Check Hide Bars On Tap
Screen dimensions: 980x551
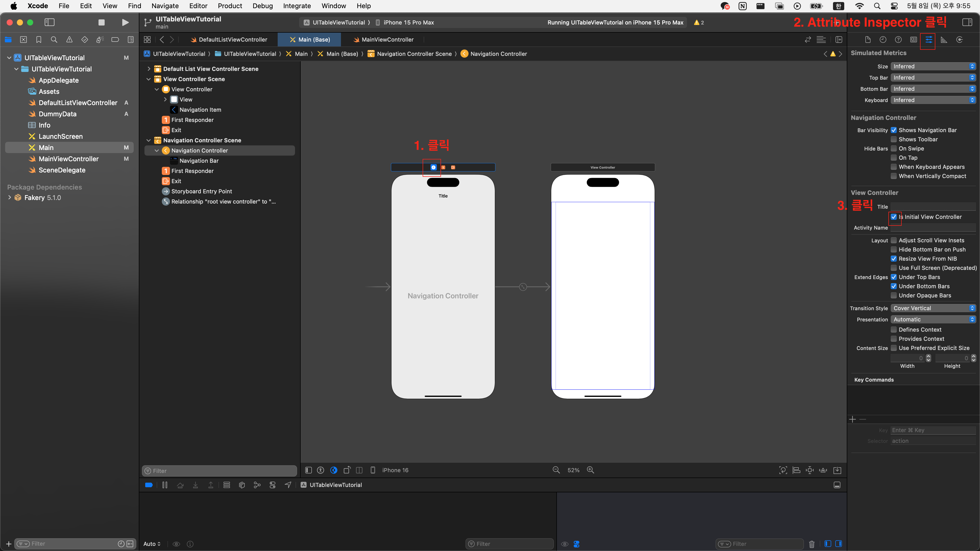tap(894, 157)
